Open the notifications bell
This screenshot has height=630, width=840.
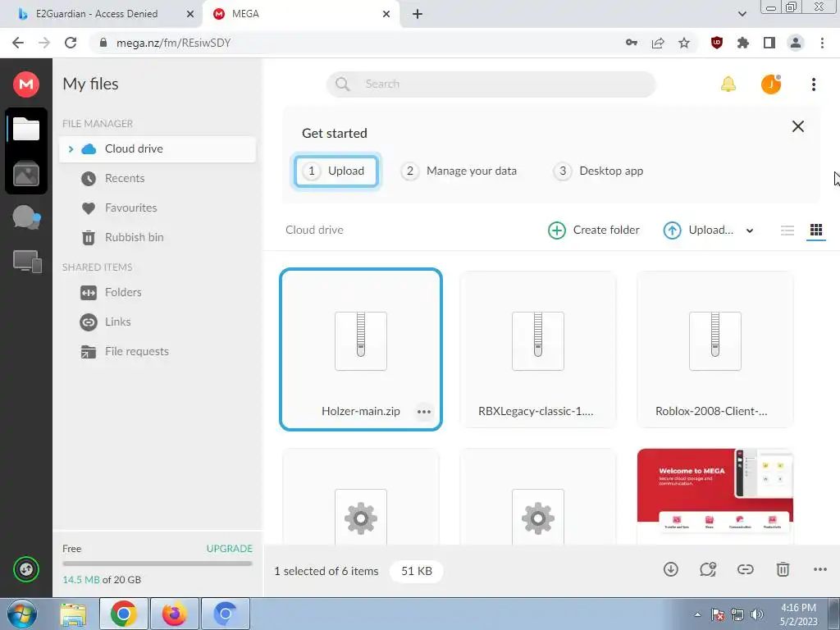click(x=728, y=84)
